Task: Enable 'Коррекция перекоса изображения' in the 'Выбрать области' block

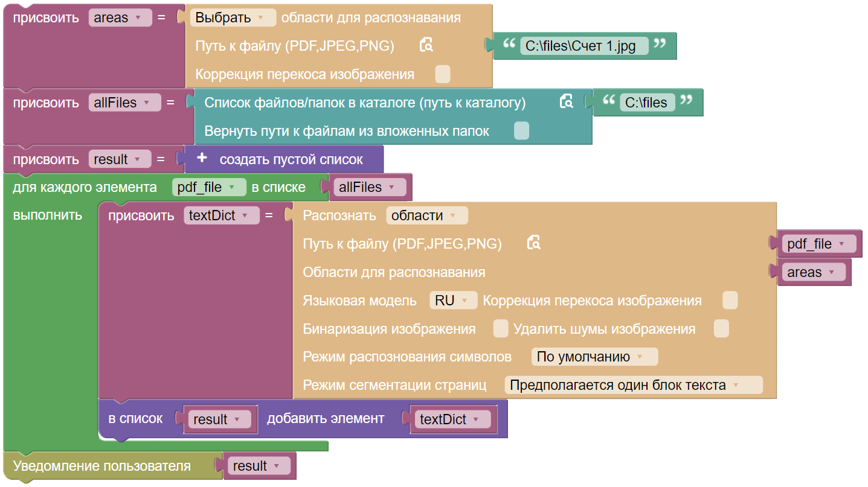Action: 443,74
